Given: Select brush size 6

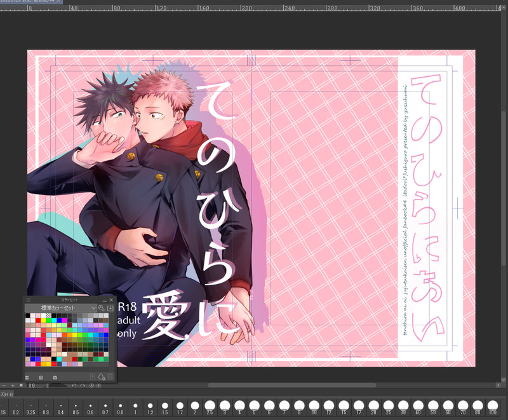Looking at the screenshot, I should [x=269, y=408].
